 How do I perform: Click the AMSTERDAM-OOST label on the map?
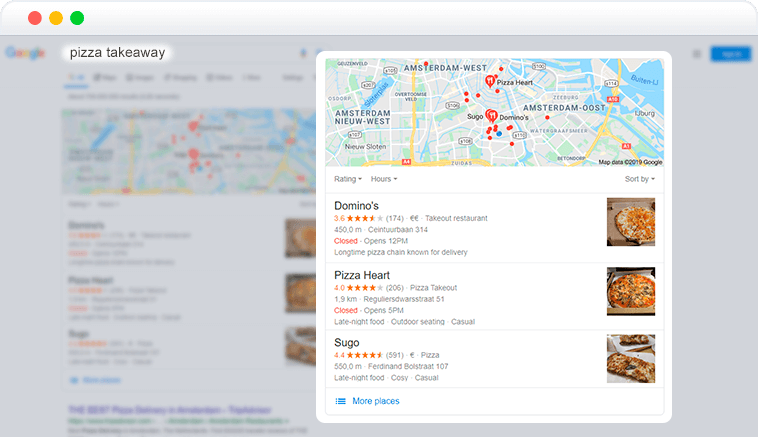[564, 108]
